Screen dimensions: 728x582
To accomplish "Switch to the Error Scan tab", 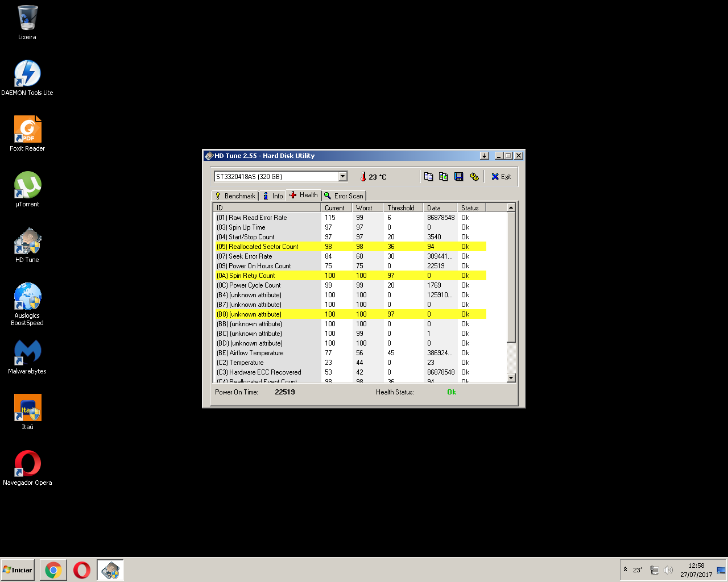I will pyautogui.click(x=344, y=196).
